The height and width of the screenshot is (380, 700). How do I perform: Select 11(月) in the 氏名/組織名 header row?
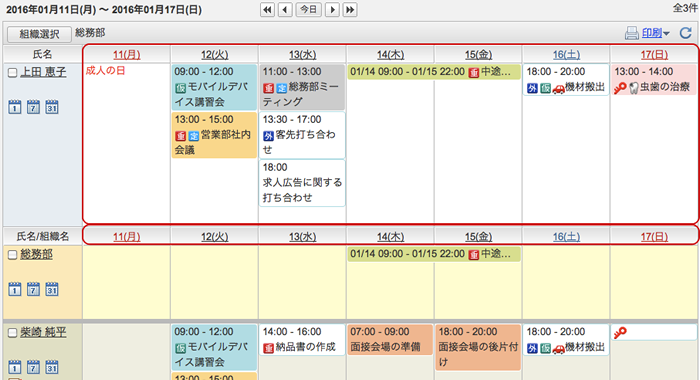[x=126, y=236]
